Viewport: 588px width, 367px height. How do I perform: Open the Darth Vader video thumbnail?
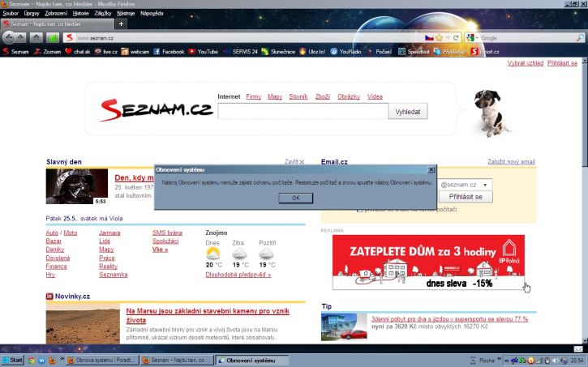click(x=77, y=186)
